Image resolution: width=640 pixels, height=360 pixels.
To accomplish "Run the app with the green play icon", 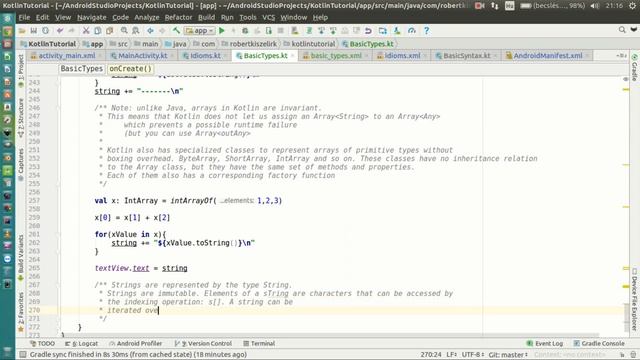I will (x=222, y=31).
